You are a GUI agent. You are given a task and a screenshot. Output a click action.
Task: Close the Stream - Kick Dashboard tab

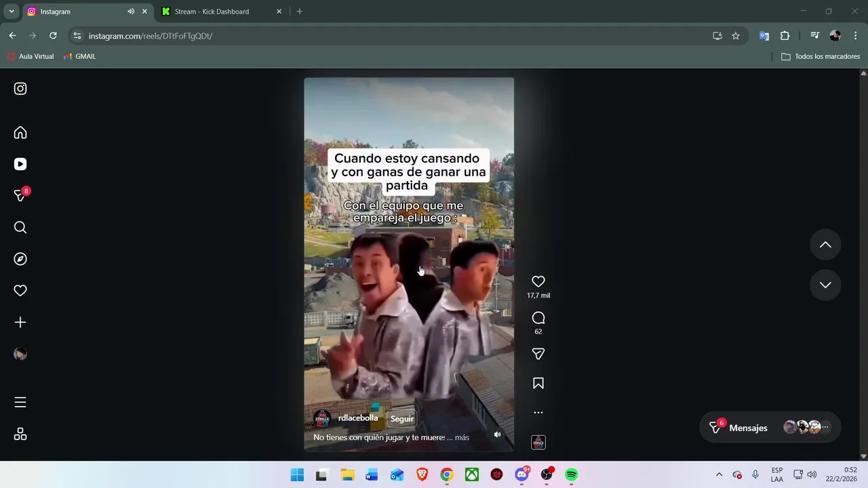pyautogui.click(x=279, y=12)
